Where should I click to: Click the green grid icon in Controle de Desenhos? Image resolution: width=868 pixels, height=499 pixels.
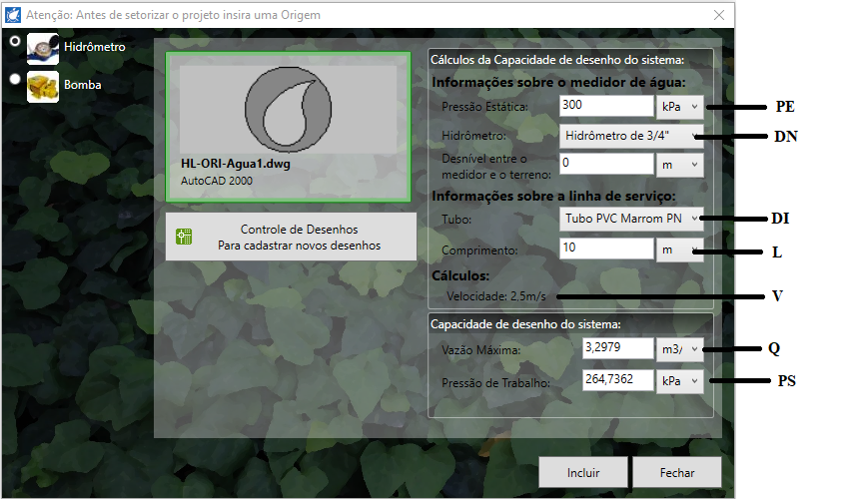184,237
